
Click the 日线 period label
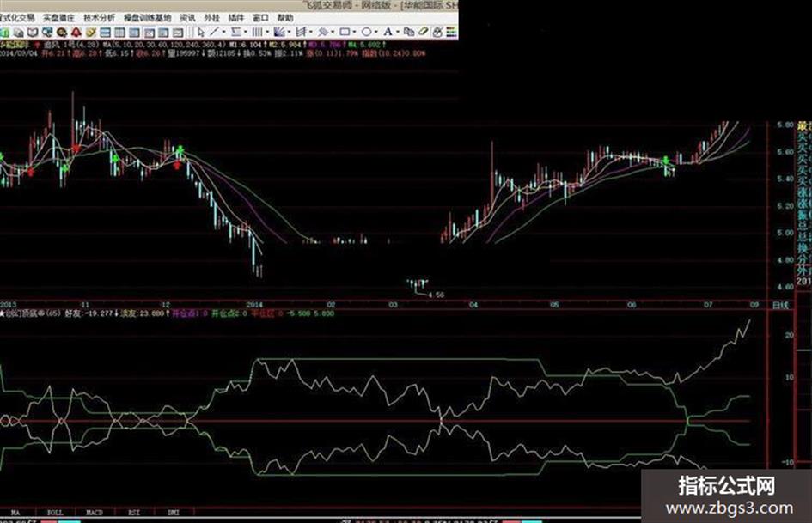coord(780,305)
